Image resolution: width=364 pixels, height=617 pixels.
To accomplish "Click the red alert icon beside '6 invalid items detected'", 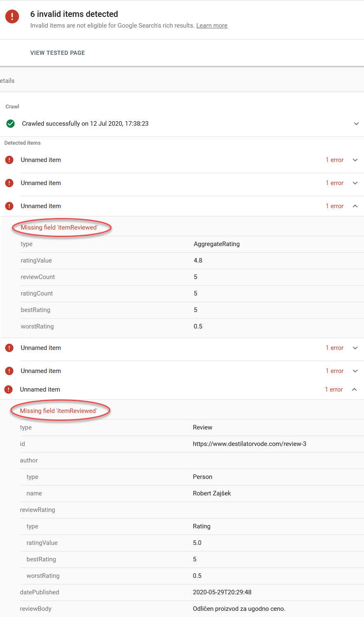I will click(12, 16).
